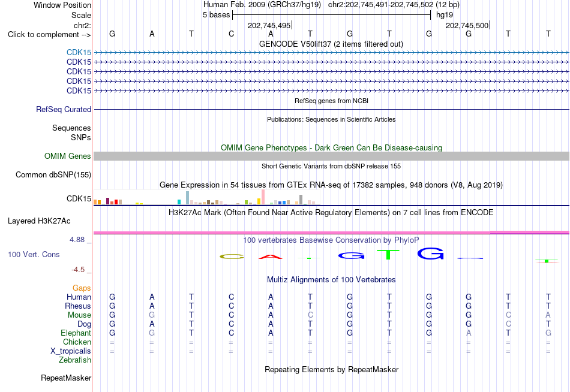Click the H3K27Ac Mark track title
Screen dimensions: 570x392
(x=331, y=213)
